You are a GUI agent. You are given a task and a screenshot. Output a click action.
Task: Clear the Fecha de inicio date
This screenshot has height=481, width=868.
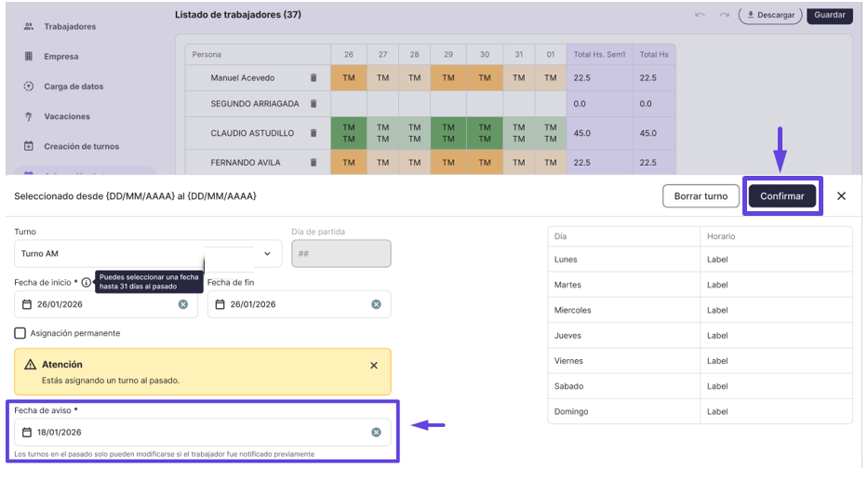click(x=183, y=304)
